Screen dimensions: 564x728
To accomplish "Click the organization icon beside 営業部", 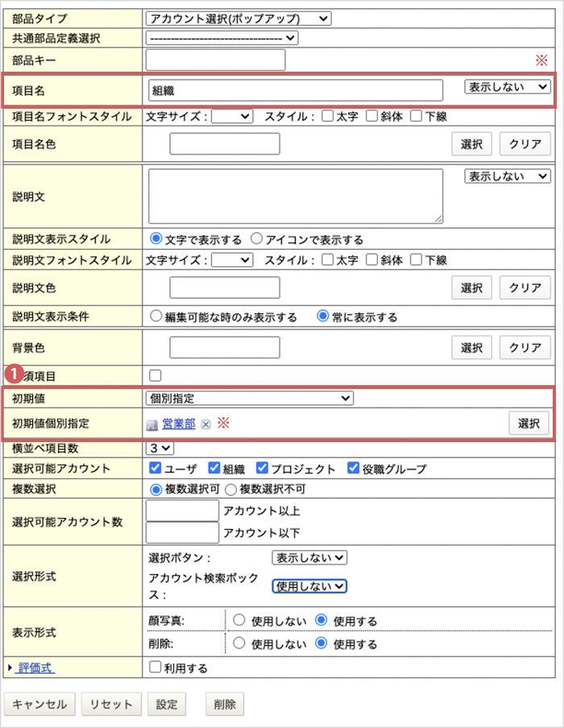I will click(x=152, y=425).
